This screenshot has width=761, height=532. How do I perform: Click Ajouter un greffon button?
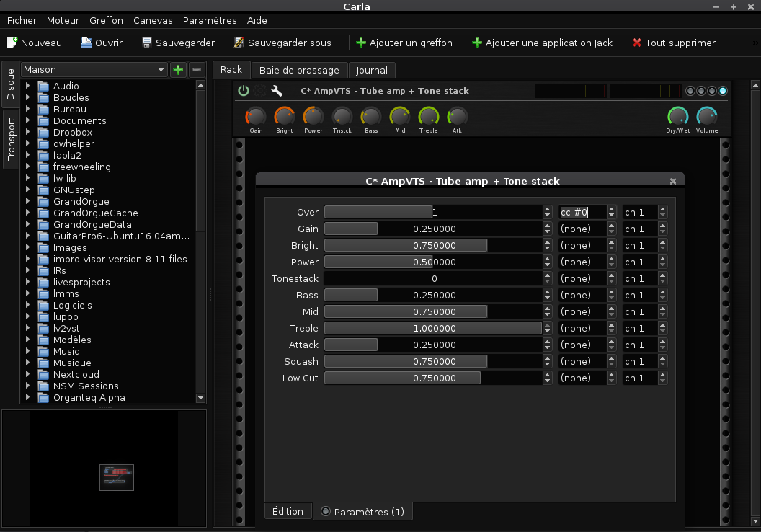pos(404,43)
